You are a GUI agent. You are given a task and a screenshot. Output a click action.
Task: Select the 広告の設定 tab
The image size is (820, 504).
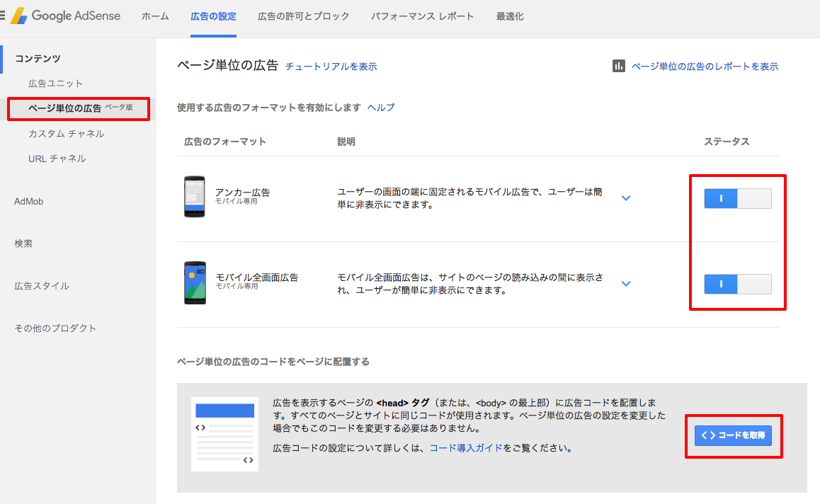pos(213,16)
